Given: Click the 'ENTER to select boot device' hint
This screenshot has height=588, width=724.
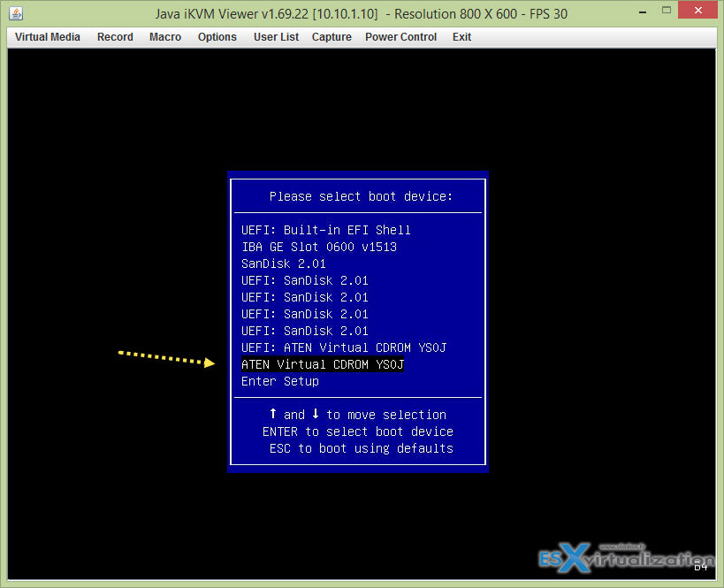Looking at the screenshot, I should tap(358, 431).
